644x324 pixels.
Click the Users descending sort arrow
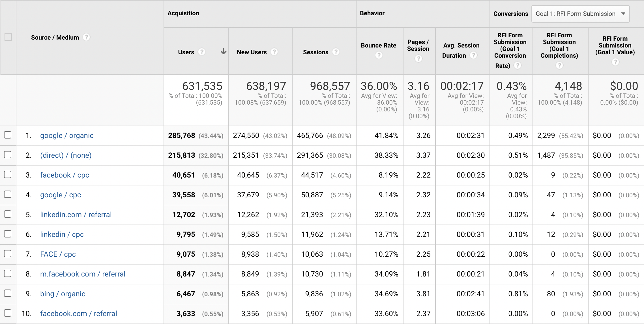[x=224, y=51]
